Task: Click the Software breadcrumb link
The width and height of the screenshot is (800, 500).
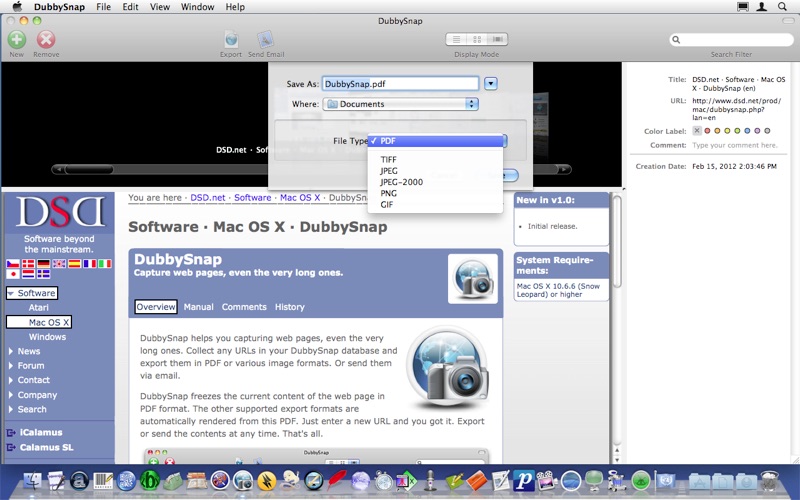Action: tap(253, 197)
